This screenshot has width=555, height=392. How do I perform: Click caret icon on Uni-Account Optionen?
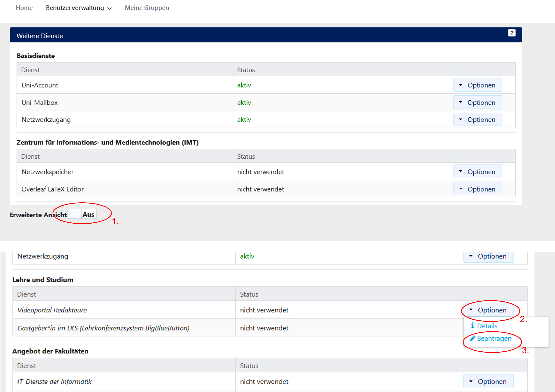[460, 85]
